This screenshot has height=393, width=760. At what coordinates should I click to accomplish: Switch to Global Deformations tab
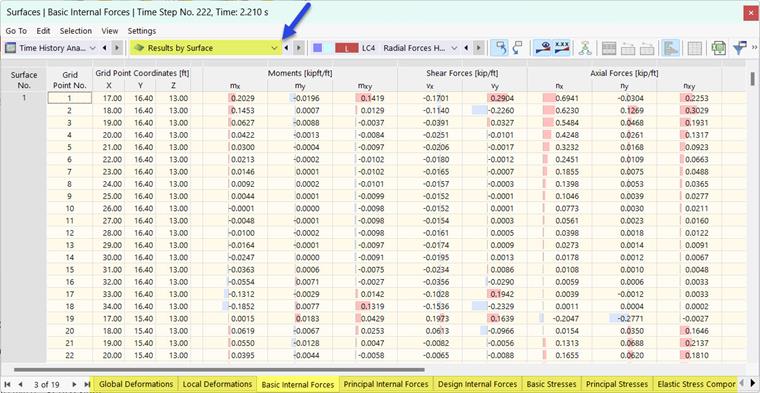pos(136,384)
